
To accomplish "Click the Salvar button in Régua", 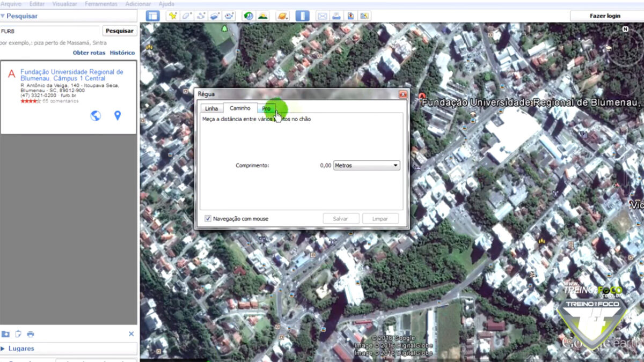I will [x=340, y=218].
